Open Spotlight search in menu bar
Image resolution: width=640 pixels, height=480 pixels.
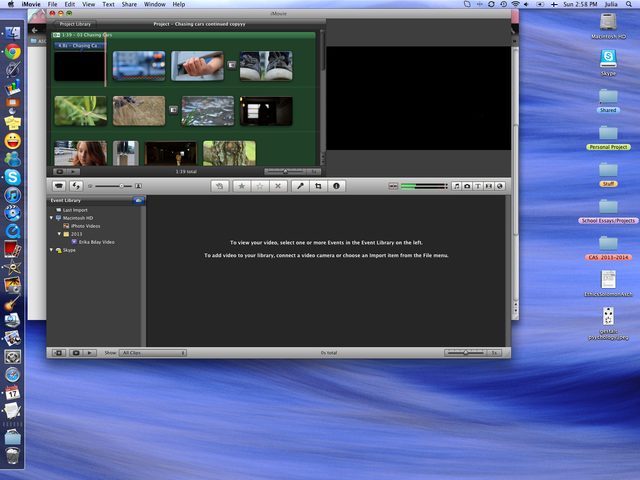pos(629,4)
